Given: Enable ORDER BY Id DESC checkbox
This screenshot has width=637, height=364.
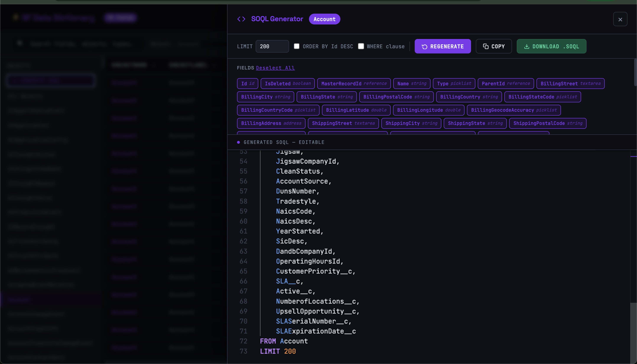Looking at the screenshot, I should click(296, 46).
